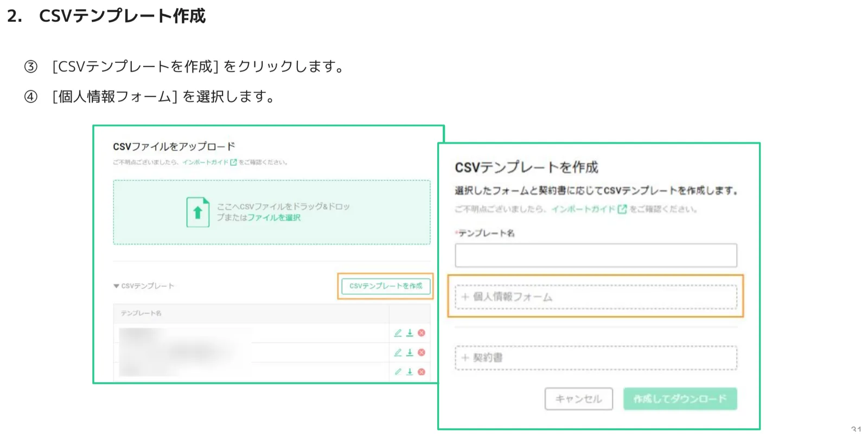
Task: Click the external link icon in template dialog
Action: coord(622,209)
